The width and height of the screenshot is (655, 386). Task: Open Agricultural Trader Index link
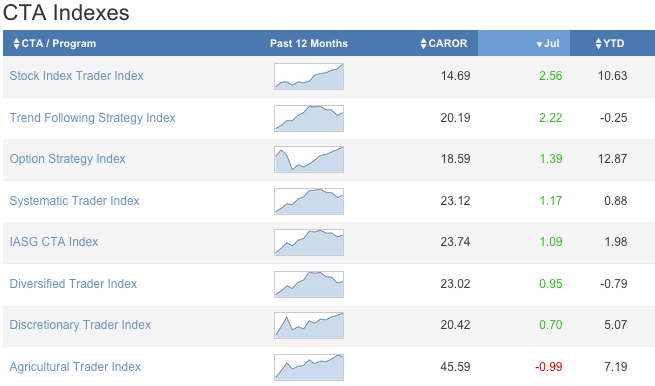click(x=75, y=367)
